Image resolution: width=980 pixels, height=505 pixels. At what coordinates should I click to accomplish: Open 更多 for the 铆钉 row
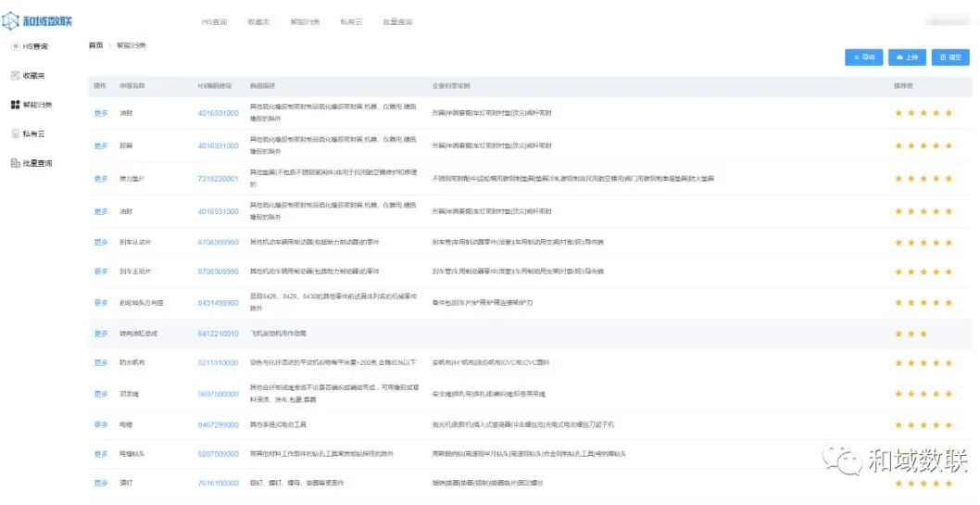[x=101, y=483]
